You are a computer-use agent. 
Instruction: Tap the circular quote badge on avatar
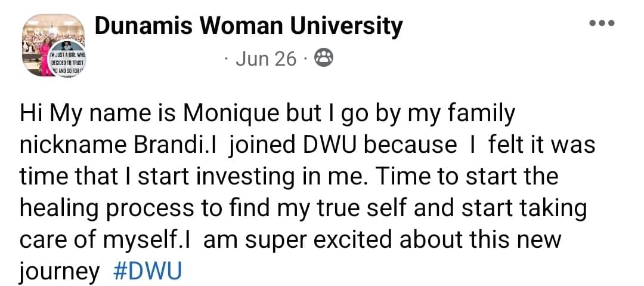[x=67, y=59]
